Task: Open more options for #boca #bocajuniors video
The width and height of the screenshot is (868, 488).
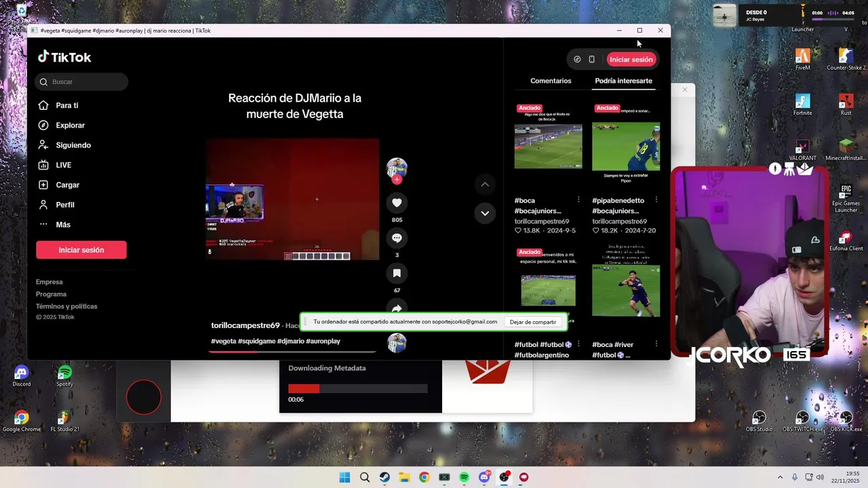Action: 578,200
